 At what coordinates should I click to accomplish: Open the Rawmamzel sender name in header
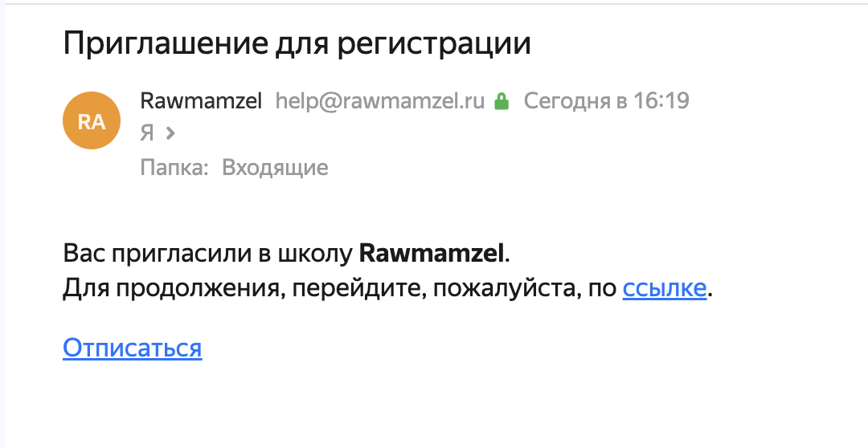[x=201, y=101]
